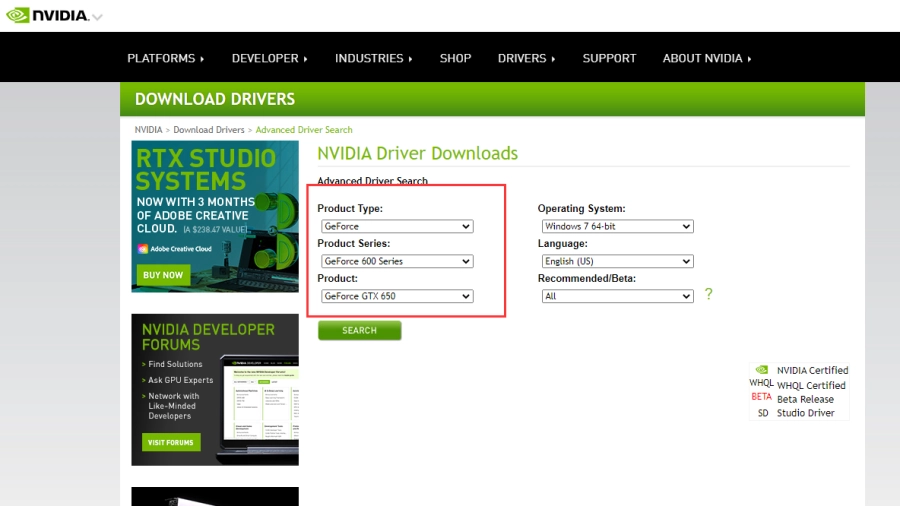Click the NVIDIA logo at top left
The image size is (900, 506).
click(x=47, y=15)
